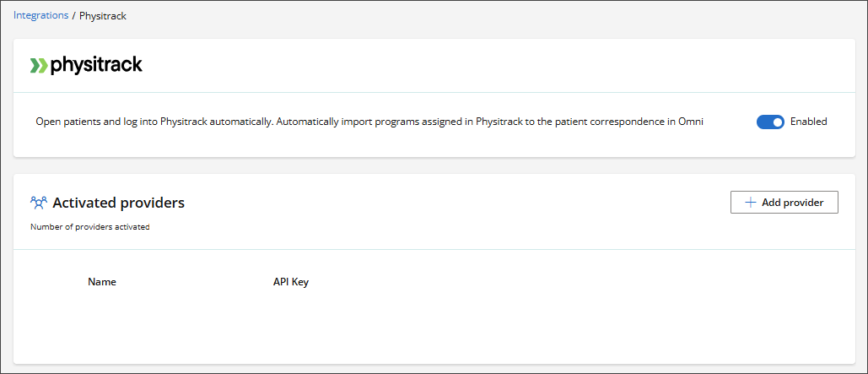Screen dimensions: 868x374
Task: Click the Enabled label beside the switch
Action: click(809, 122)
